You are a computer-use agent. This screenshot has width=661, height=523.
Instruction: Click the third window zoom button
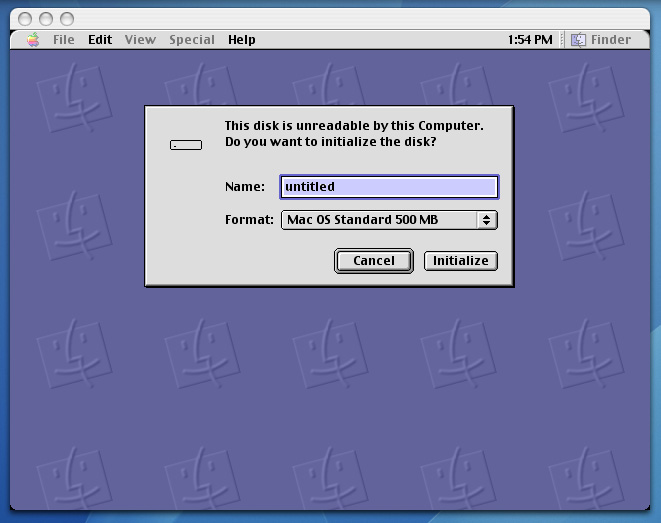point(67,18)
